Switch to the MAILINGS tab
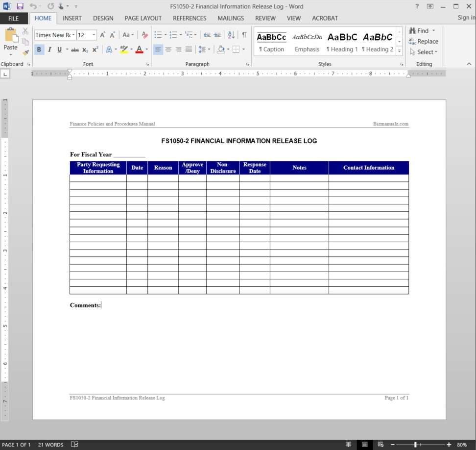 231,18
